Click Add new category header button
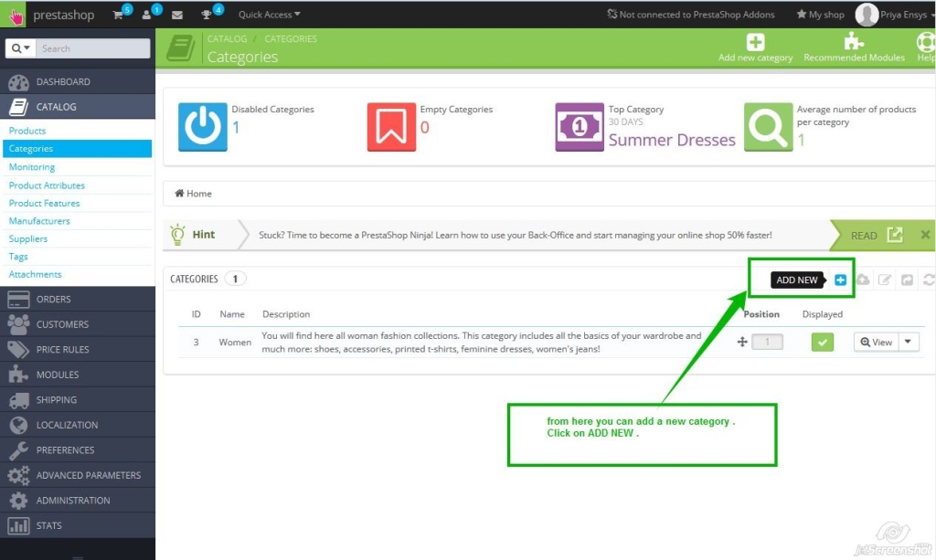Image resolution: width=936 pixels, height=560 pixels. coord(755,48)
